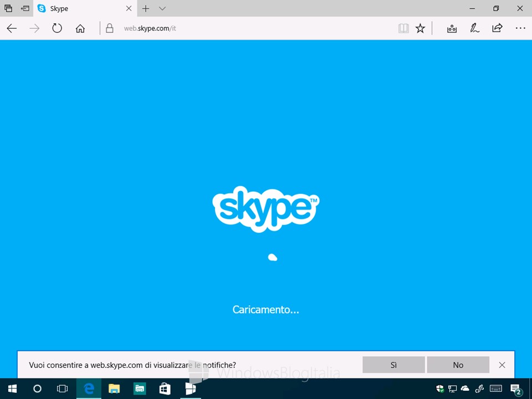
Task: Open the WindowsBlogItalia taskbar app
Action: click(x=190, y=388)
